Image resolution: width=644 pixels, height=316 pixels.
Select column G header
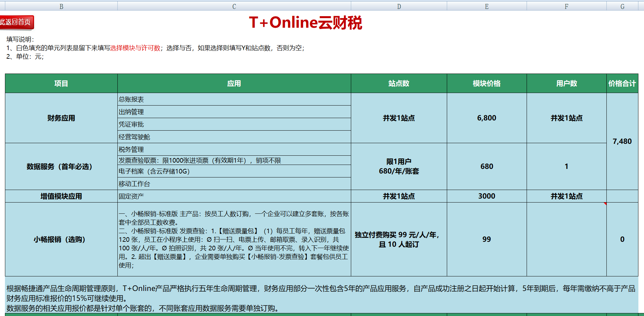tap(623, 6)
